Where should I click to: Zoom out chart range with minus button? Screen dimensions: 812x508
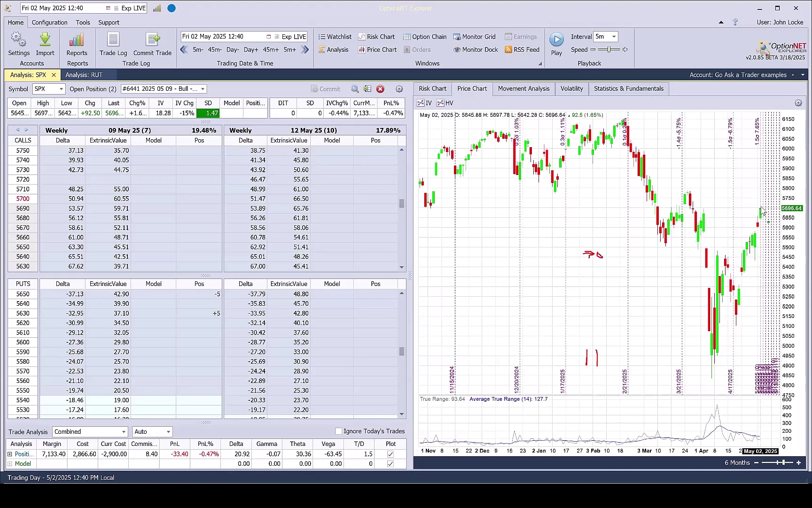point(756,463)
